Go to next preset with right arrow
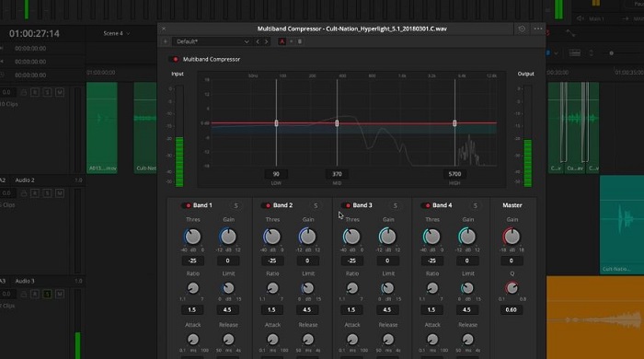The image size is (644, 359). 266,41
